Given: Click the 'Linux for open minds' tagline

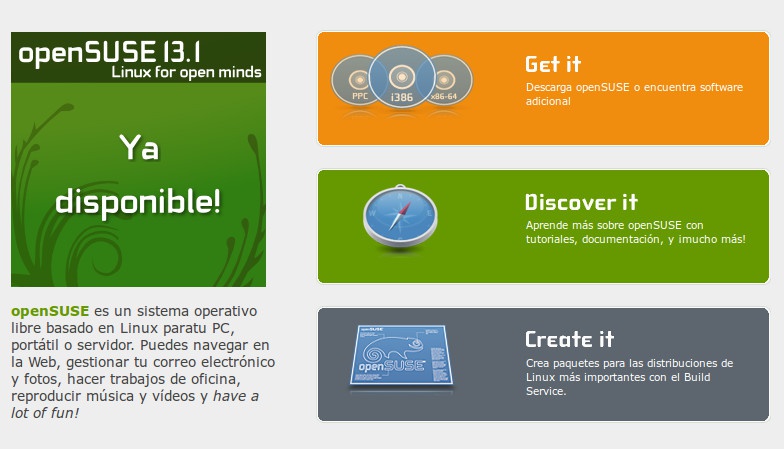Looking at the screenshot, I should 186,72.
